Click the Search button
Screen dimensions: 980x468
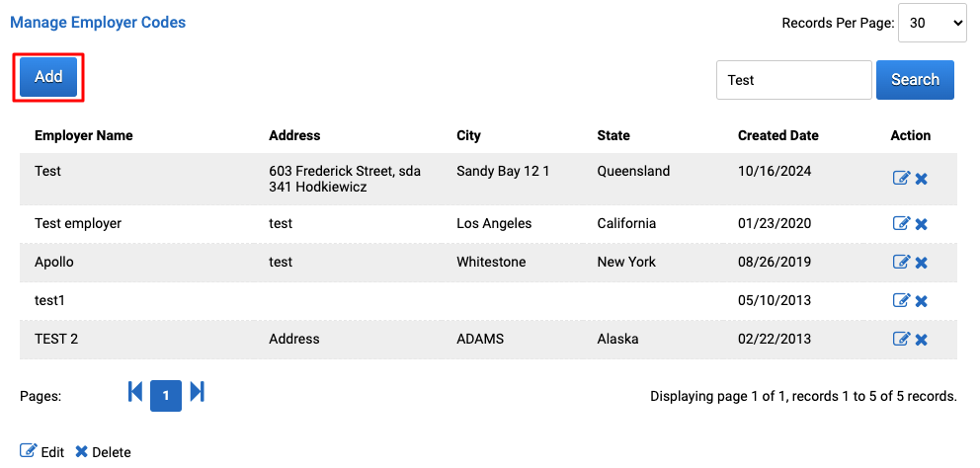[915, 79]
